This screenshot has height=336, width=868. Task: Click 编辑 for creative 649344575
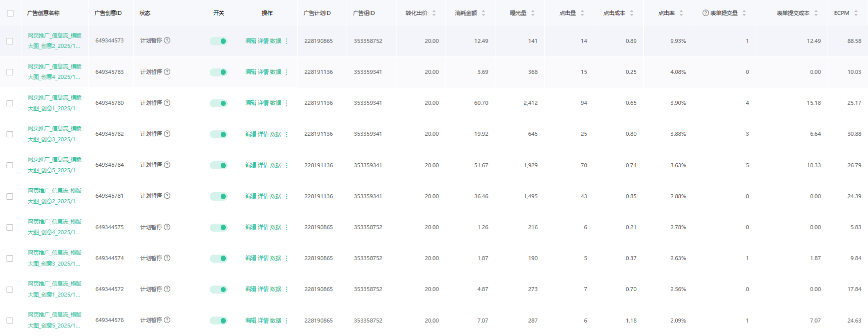tap(250, 227)
